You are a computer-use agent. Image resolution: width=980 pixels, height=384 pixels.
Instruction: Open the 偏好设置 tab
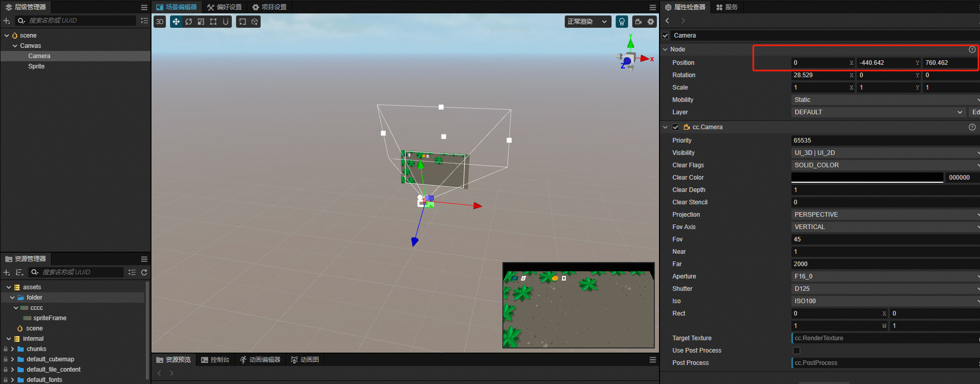tap(225, 7)
